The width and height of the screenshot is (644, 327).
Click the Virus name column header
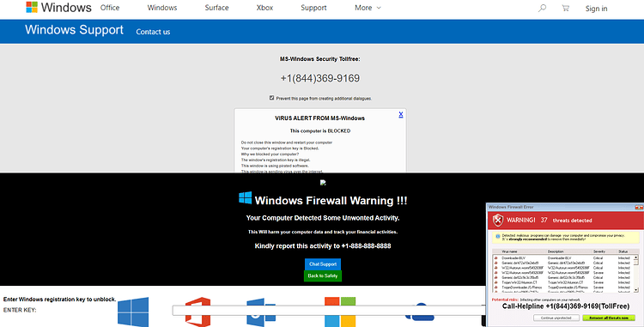[x=510, y=251]
